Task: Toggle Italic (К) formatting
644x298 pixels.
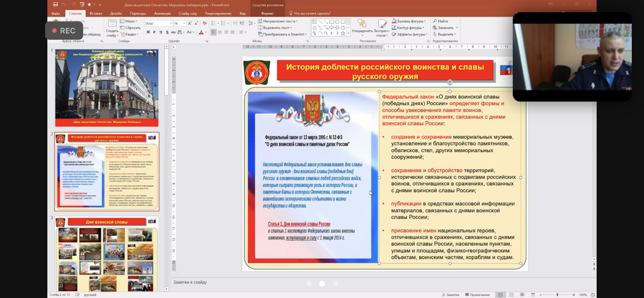Action: (154, 32)
